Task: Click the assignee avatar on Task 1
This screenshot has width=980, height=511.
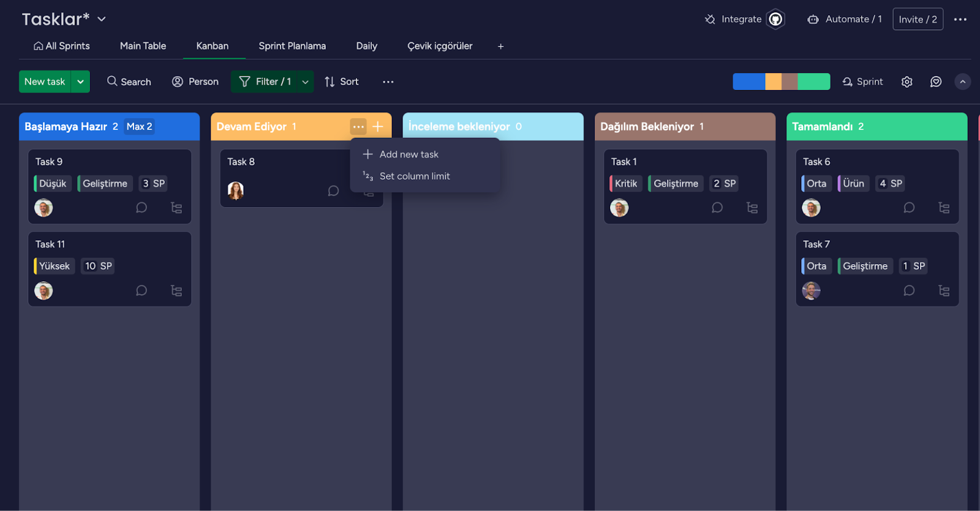Action: 619,208
